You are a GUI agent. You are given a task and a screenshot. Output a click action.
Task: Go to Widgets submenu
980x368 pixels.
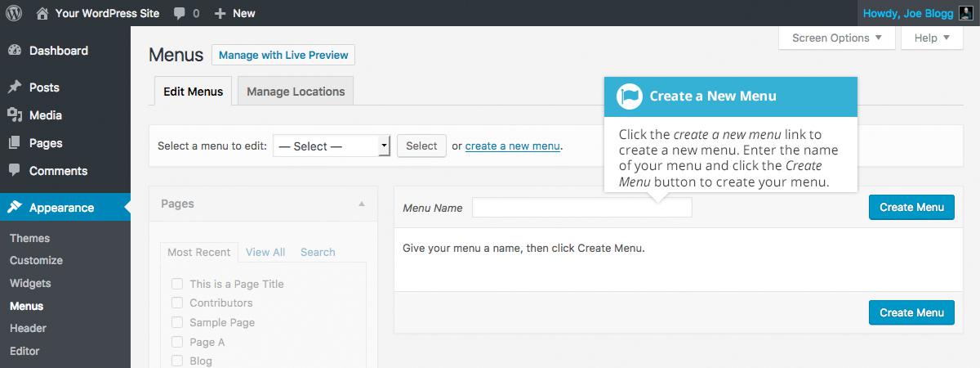30,283
